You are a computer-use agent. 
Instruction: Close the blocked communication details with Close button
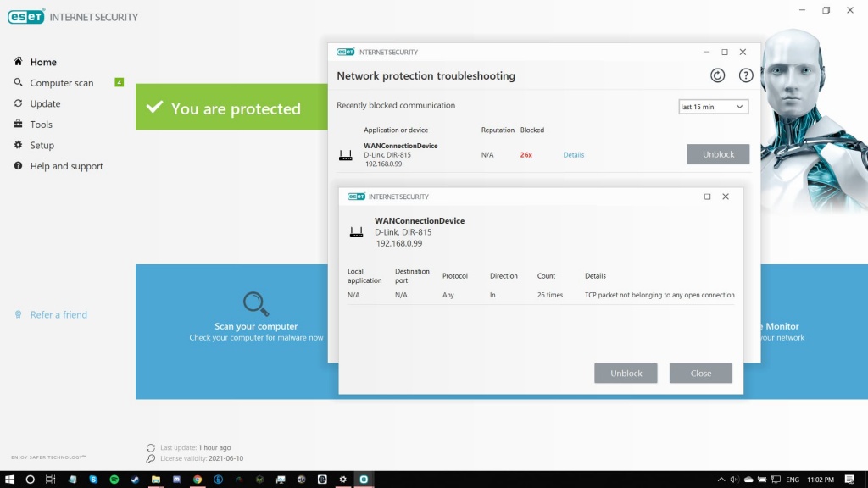(x=700, y=373)
